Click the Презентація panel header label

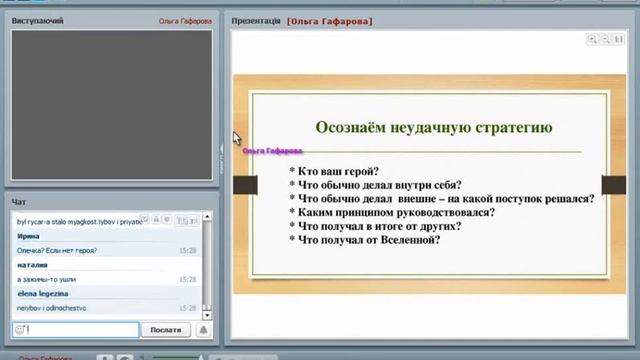[256, 21]
